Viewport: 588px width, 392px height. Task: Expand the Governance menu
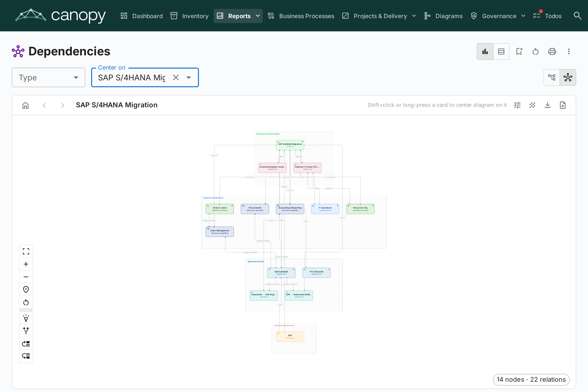(x=498, y=16)
